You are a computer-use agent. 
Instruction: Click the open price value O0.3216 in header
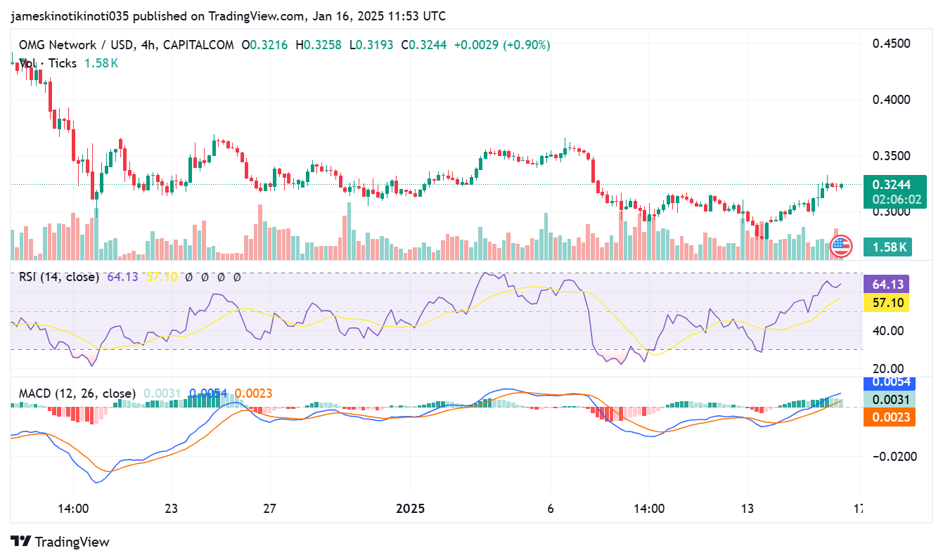266,45
